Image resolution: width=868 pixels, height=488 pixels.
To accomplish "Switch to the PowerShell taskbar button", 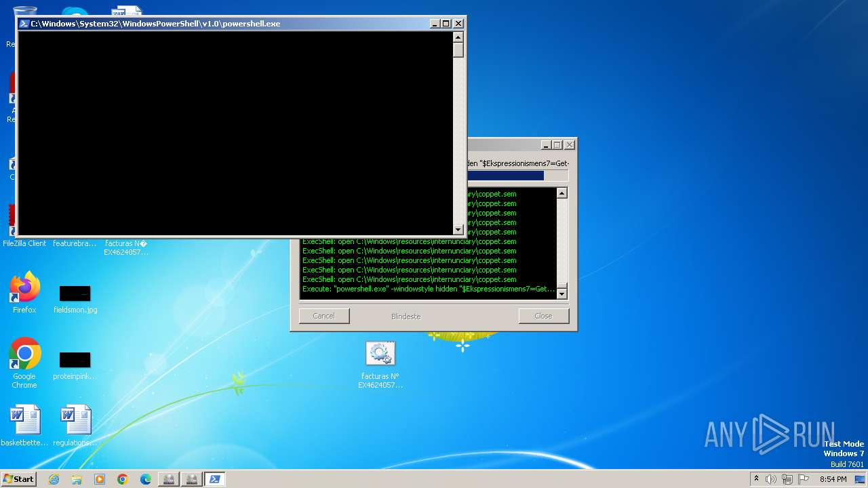I will pyautogui.click(x=214, y=479).
